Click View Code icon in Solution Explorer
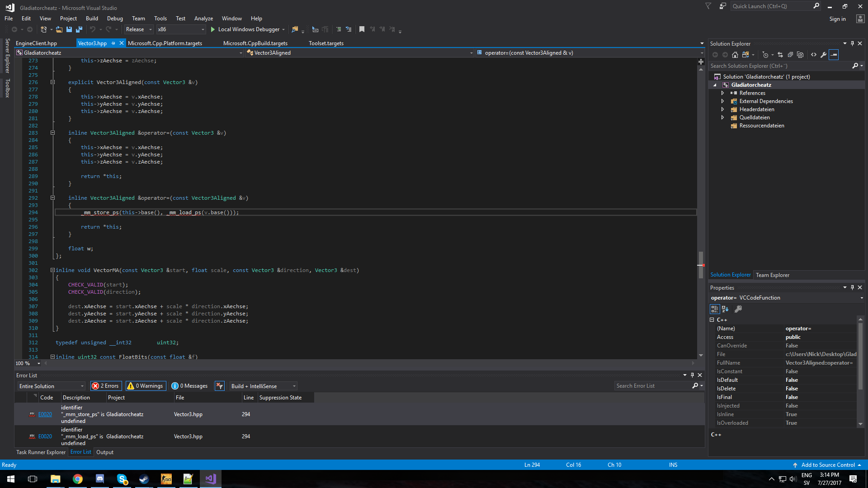This screenshot has height=488, width=868. coord(814,55)
